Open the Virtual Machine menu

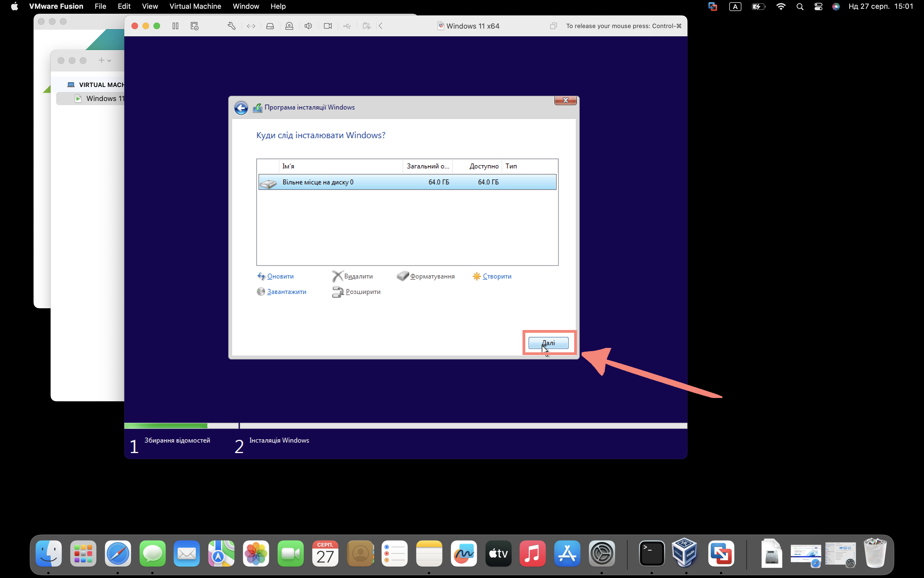pos(195,6)
